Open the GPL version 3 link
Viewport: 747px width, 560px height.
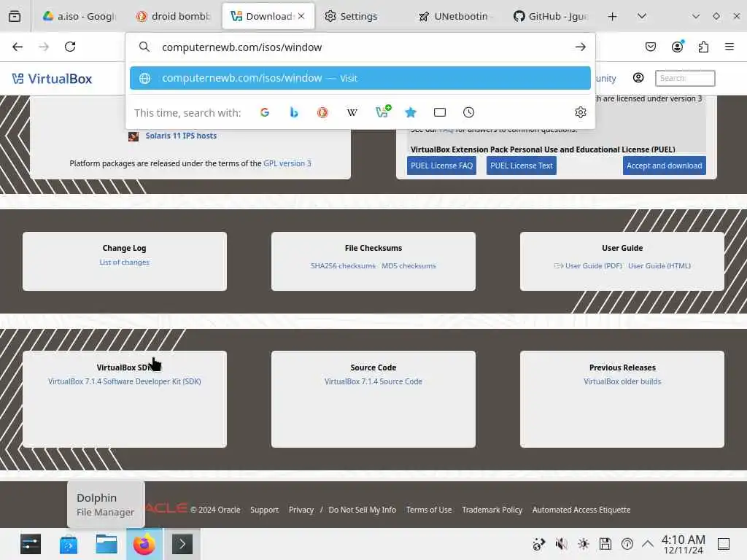click(x=287, y=163)
